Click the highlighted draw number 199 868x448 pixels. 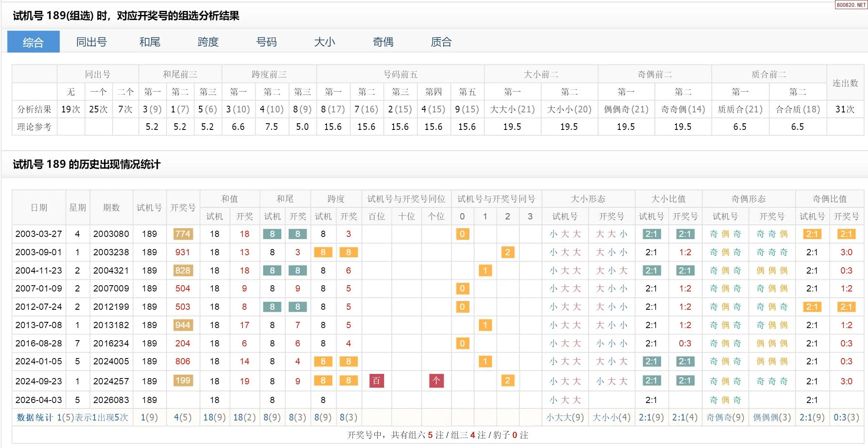point(183,381)
